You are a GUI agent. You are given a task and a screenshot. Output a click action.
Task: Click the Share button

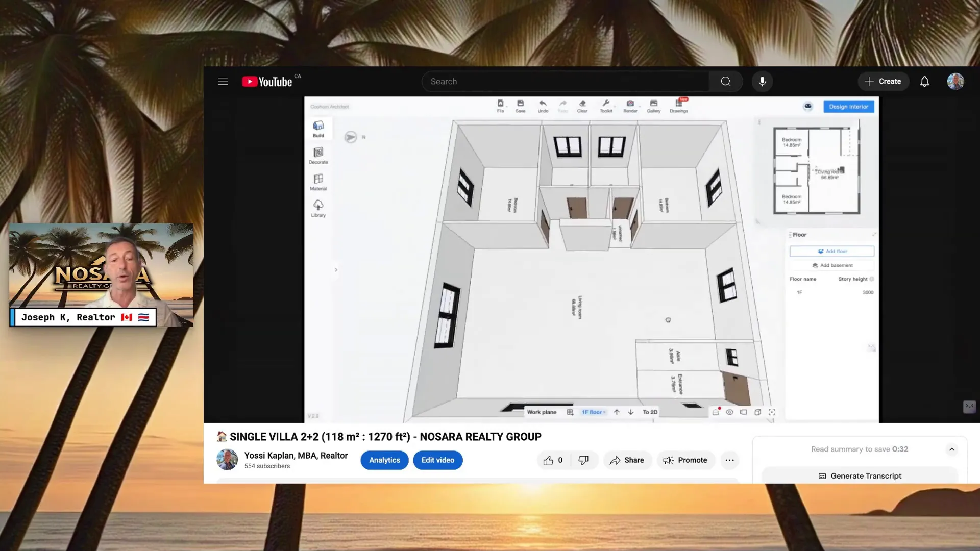coord(627,460)
